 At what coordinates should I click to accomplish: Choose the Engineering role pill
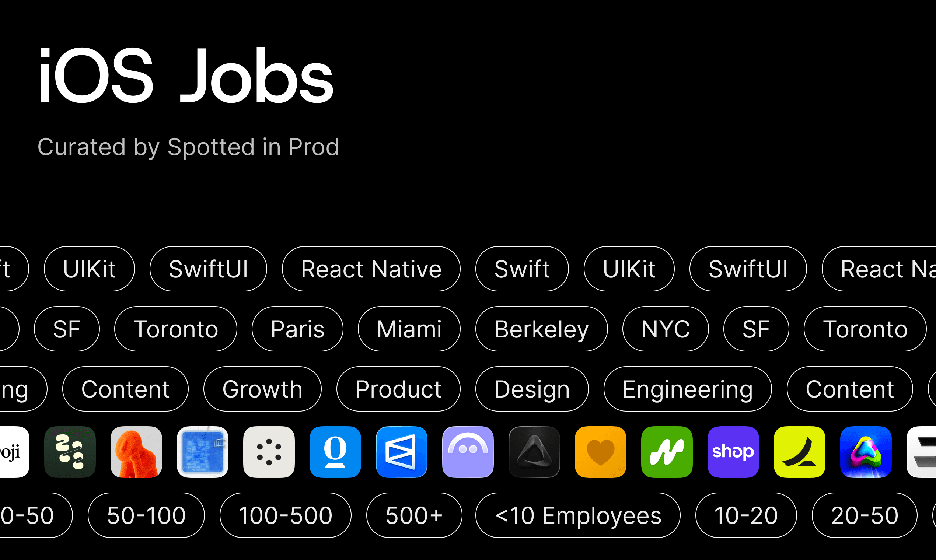click(x=687, y=389)
